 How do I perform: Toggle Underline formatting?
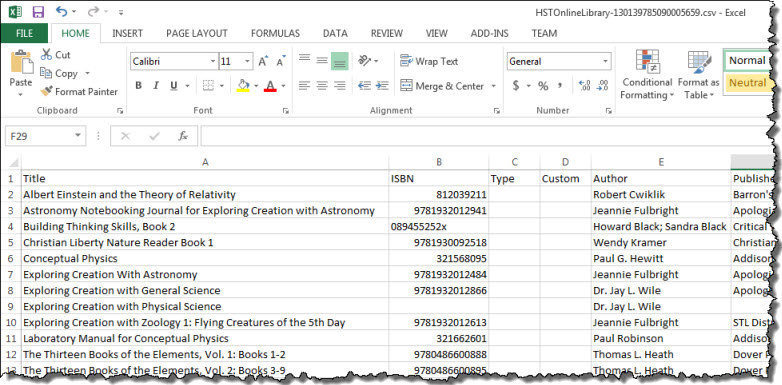(174, 86)
